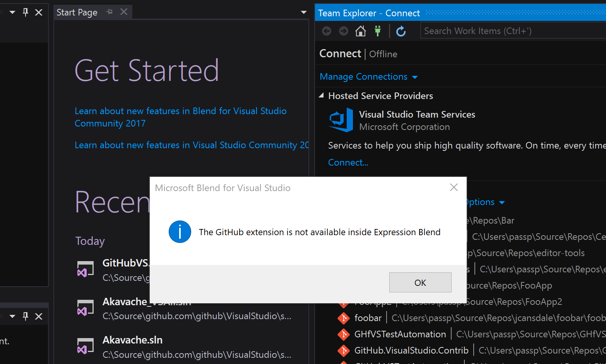Close the Microsoft Blend message dialog
This screenshot has width=606, height=364.
(x=454, y=188)
